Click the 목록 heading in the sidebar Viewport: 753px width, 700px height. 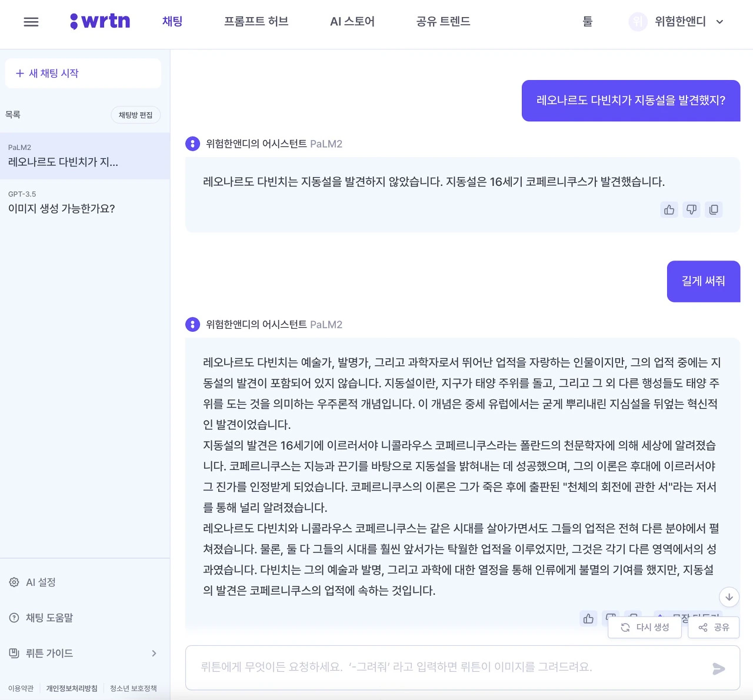point(13,115)
